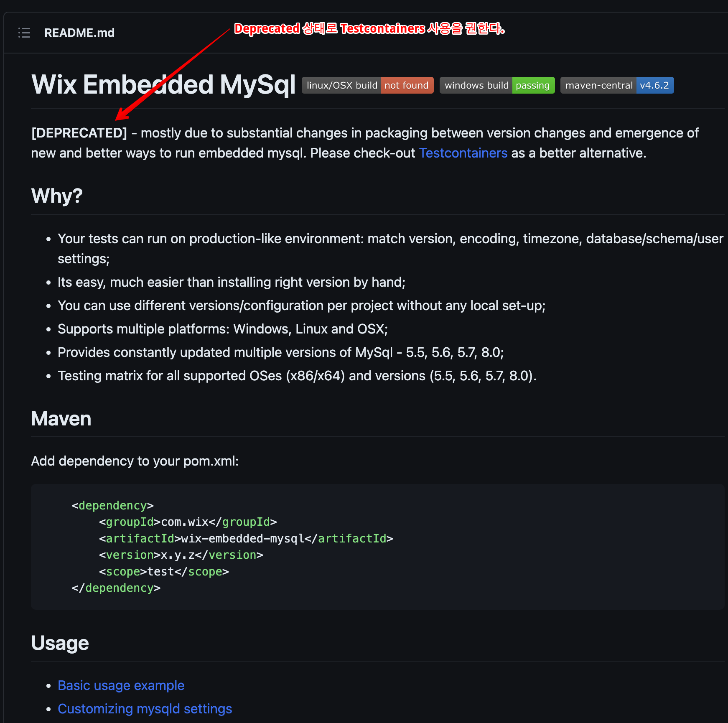
Task: Click the [DEPRECATED] bold text
Action: tap(79, 133)
